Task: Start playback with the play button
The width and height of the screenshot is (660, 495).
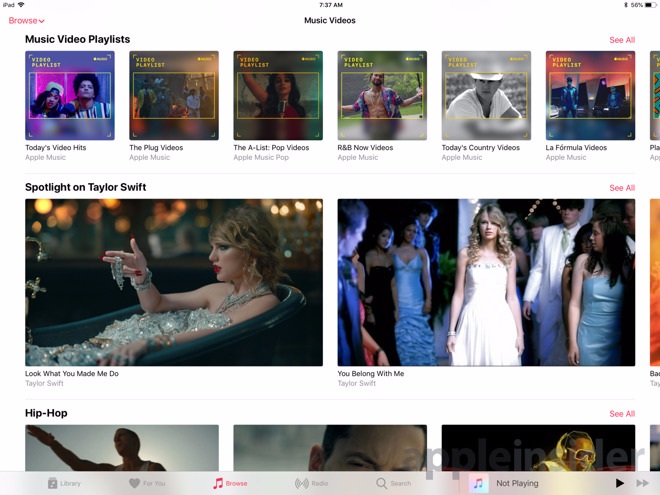Action: [x=620, y=483]
